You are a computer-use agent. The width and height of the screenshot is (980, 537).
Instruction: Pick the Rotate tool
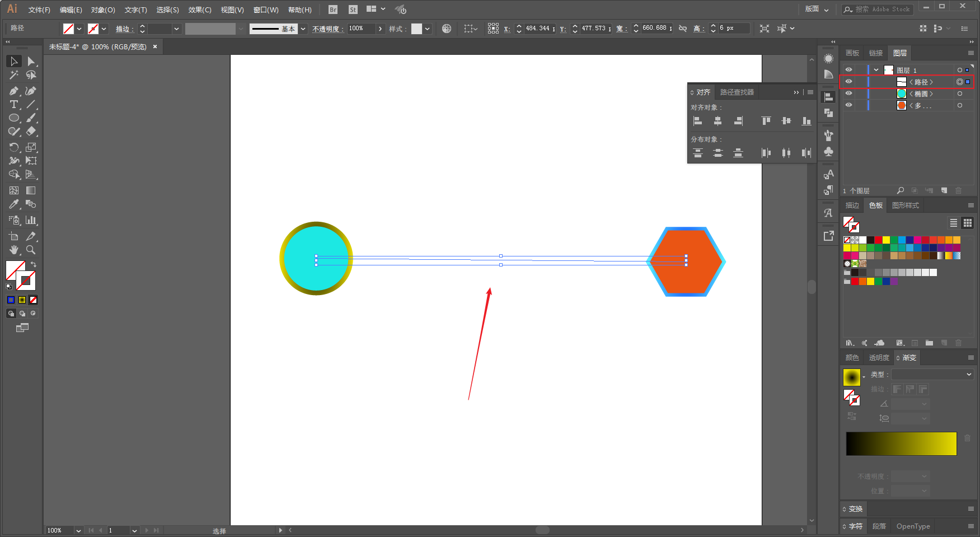14,147
